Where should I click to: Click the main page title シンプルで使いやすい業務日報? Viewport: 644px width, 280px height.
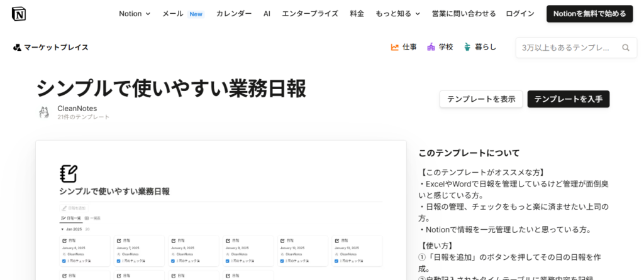click(x=171, y=88)
